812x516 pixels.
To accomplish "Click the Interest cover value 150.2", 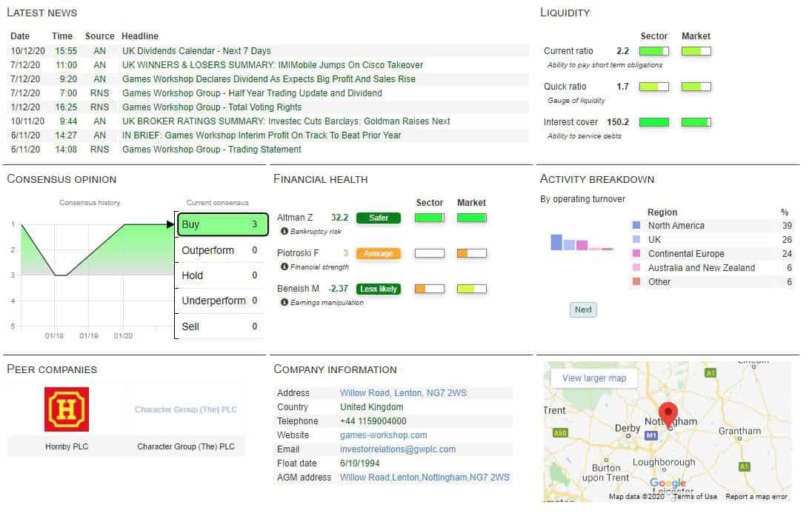I will pyautogui.click(x=618, y=122).
